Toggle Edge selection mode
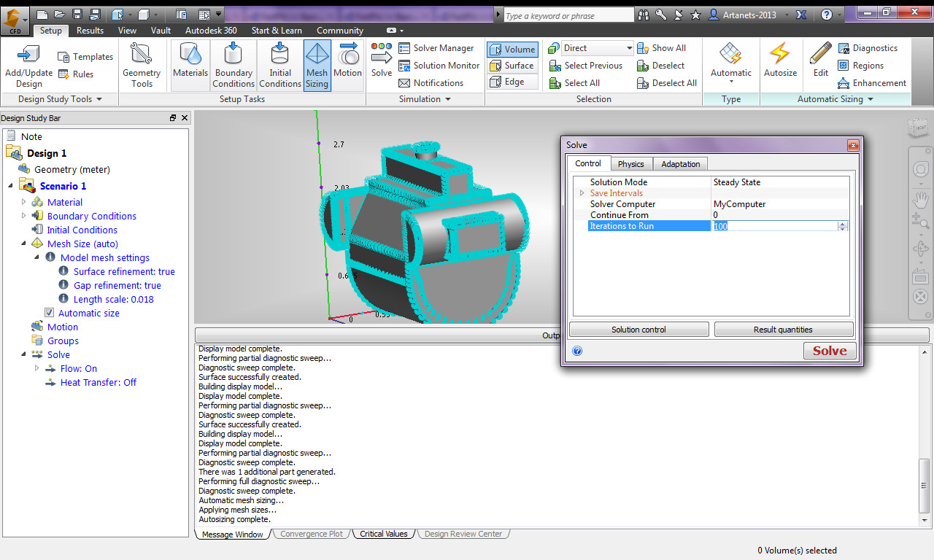Viewport: 934px width, 560px height. coord(512,82)
